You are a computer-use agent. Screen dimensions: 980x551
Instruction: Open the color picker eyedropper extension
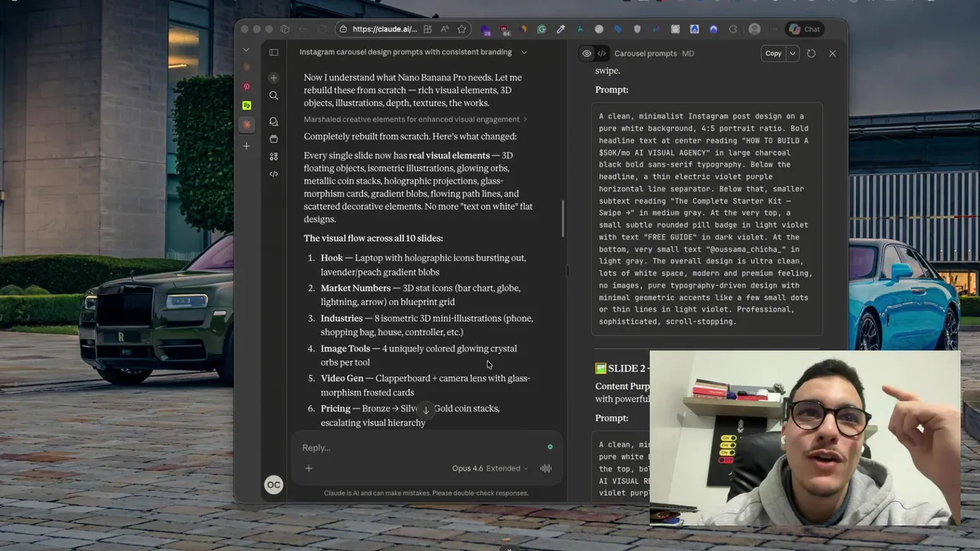point(560,29)
